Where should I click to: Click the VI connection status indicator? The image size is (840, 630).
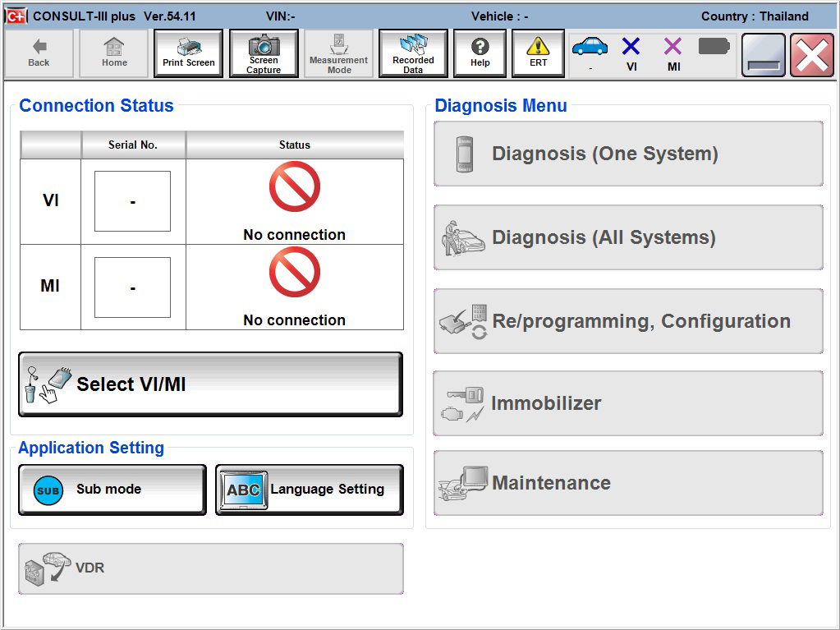pos(631,53)
